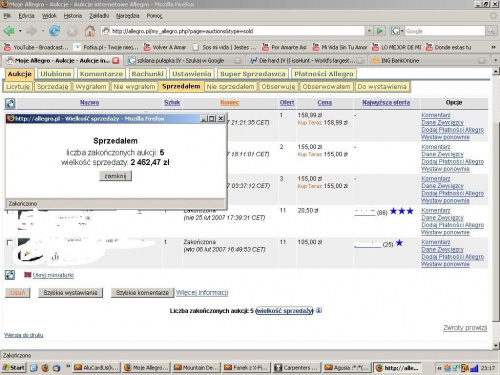Select the Do wystawienia sub-tab
The width and height of the screenshot is (500, 375).
[382, 87]
